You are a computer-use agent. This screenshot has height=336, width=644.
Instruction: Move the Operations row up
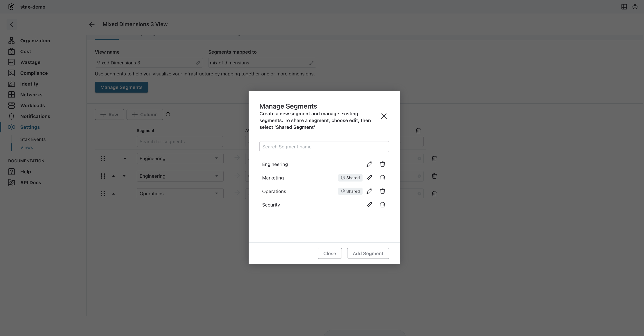coord(113,193)
